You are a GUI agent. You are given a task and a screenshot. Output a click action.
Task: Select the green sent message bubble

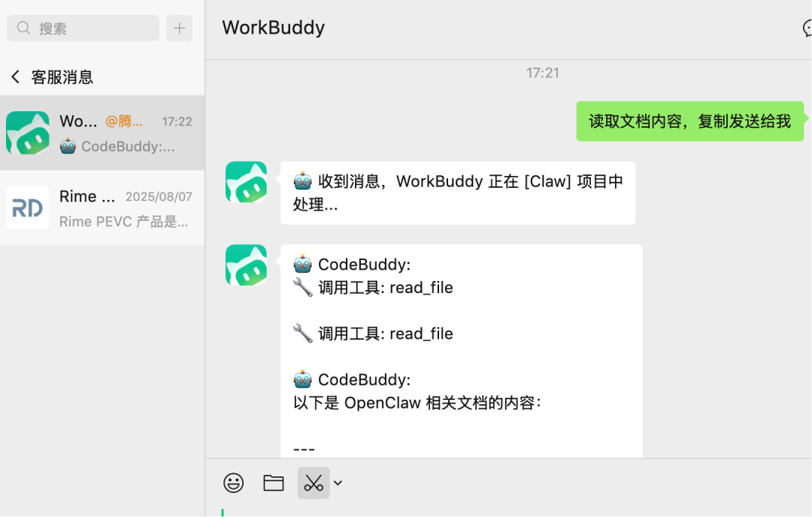coord(689,121)
